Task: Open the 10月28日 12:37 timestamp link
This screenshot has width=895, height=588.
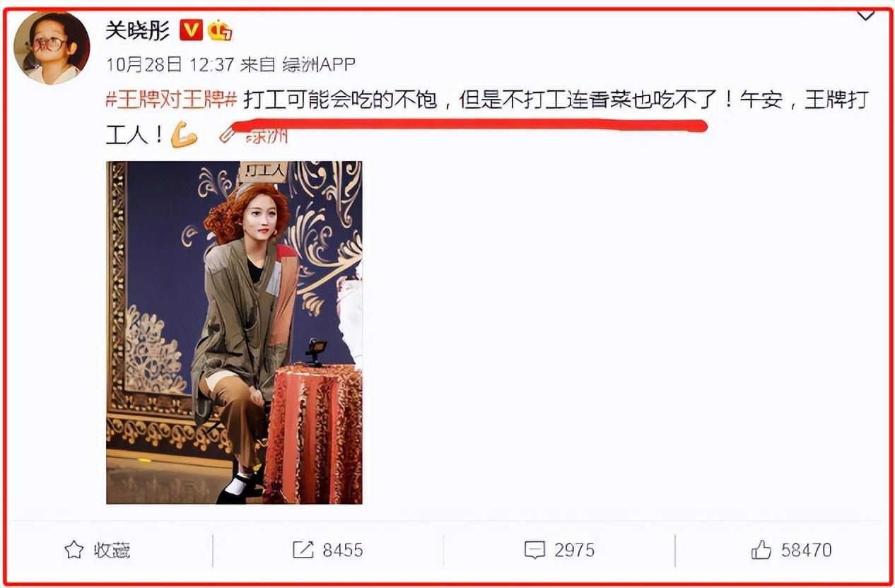Action: (170, 65)
